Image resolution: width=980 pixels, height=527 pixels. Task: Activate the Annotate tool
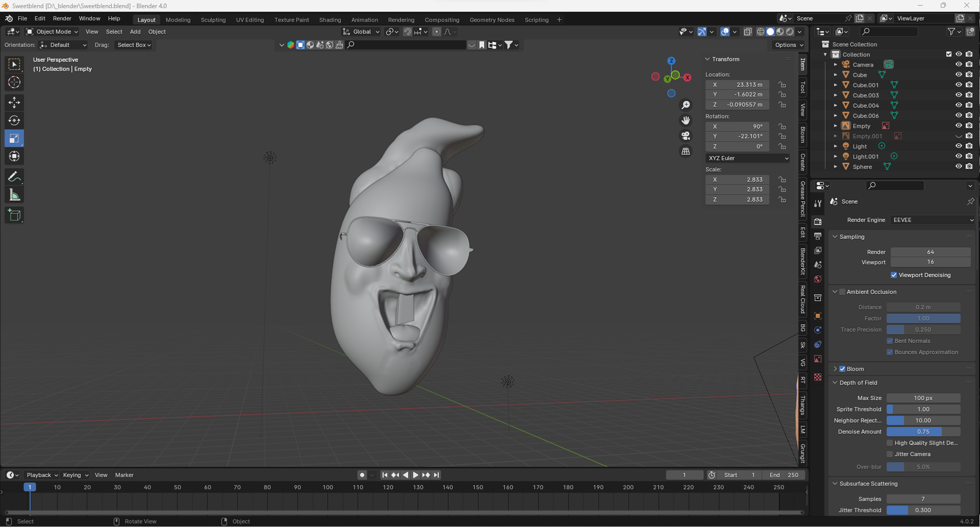tap(14, 177)
